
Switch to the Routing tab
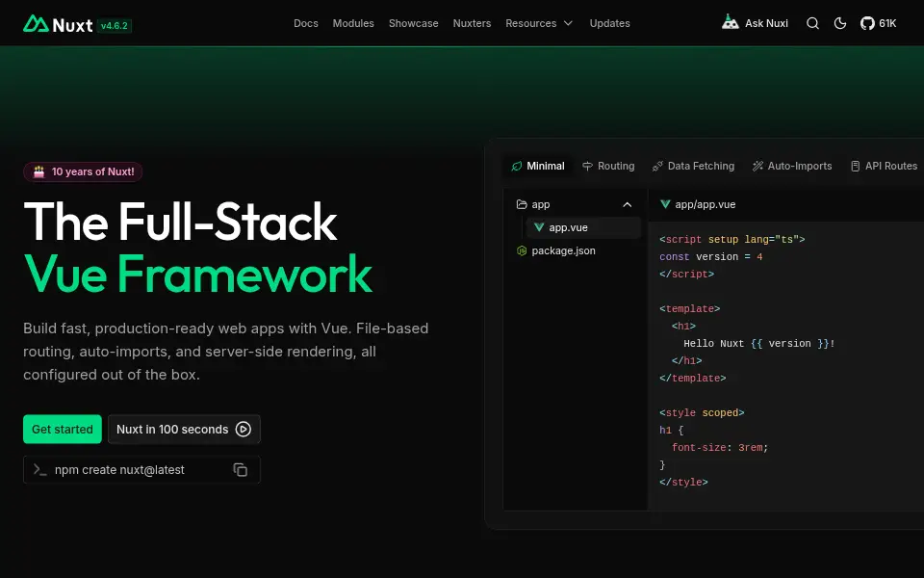pos(608,167)
